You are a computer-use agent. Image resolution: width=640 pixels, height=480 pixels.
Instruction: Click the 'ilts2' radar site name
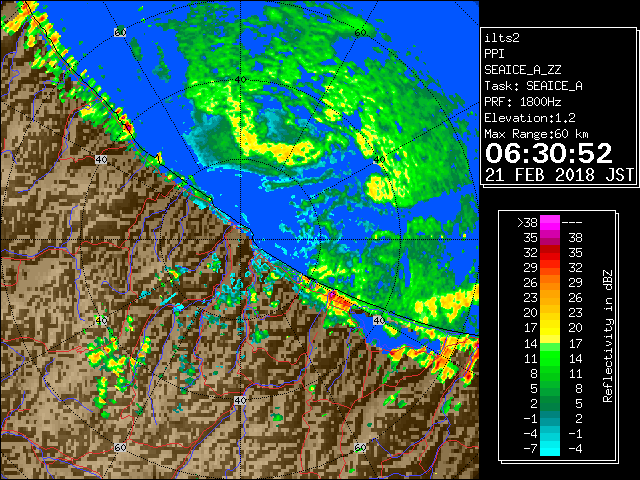[x=502, y=38]
